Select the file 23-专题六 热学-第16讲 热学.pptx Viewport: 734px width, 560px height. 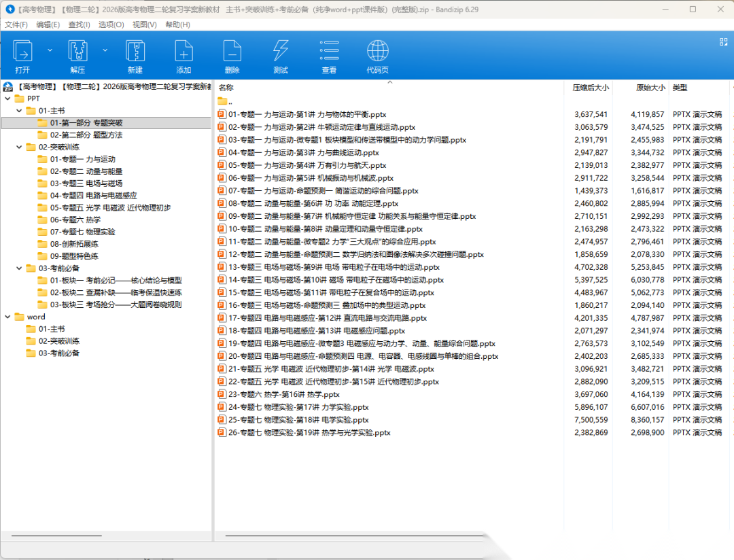tap(283, 394)
